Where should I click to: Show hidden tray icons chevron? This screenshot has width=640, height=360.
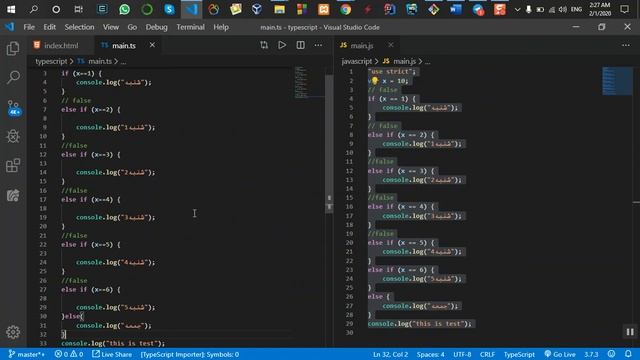517,9
